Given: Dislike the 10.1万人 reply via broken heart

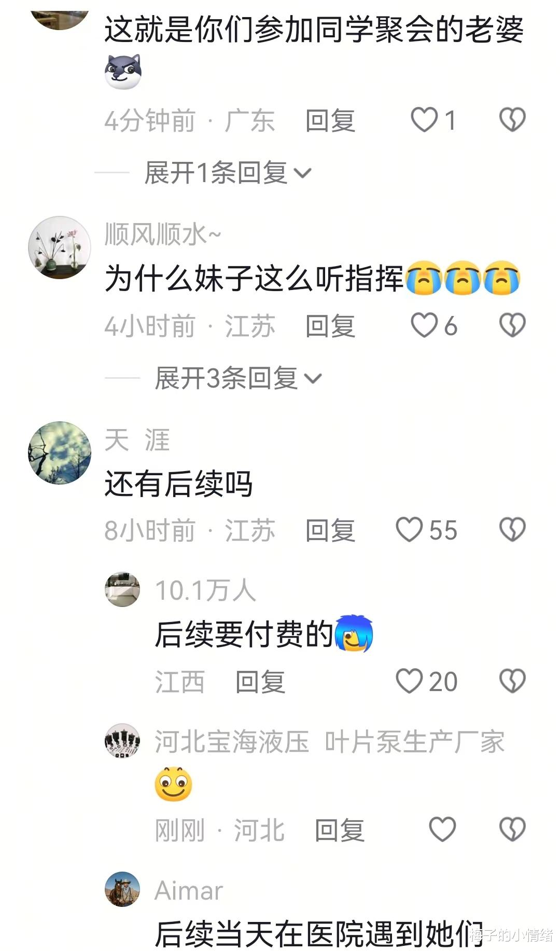Looking at the screenshot, I should click(x=512, y=681).
